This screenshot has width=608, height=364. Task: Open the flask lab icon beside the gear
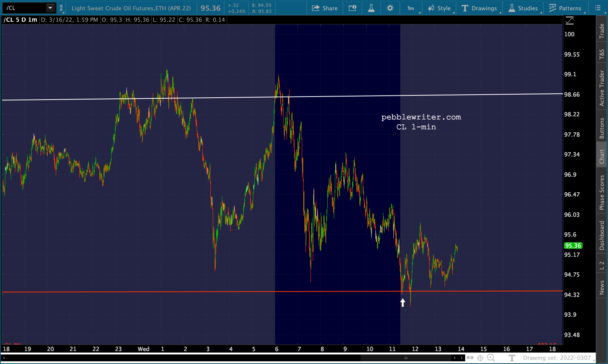[371, 8]
